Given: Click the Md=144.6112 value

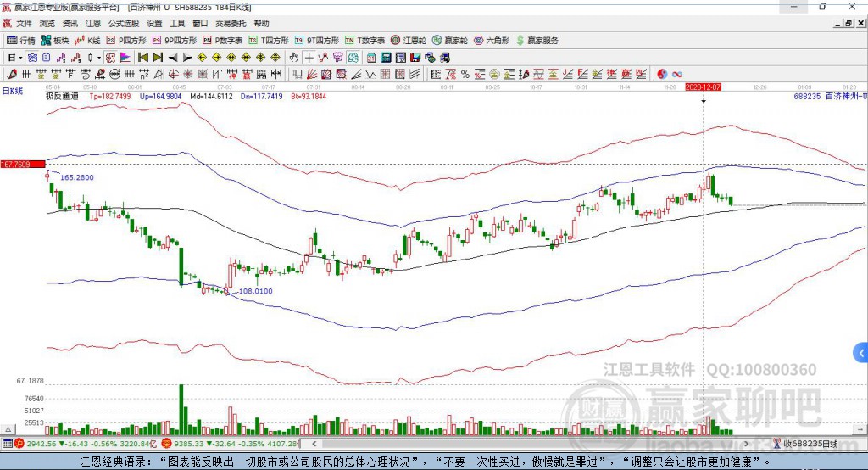Looking at the screenshot, I should (x=211, y=96).
